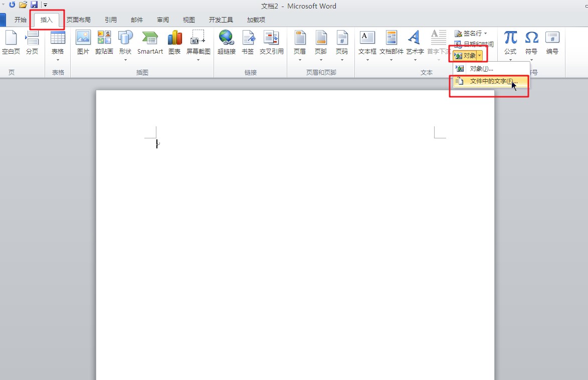Insert a Text Box (文本框)
588x380 pixels.
point(367,46)
